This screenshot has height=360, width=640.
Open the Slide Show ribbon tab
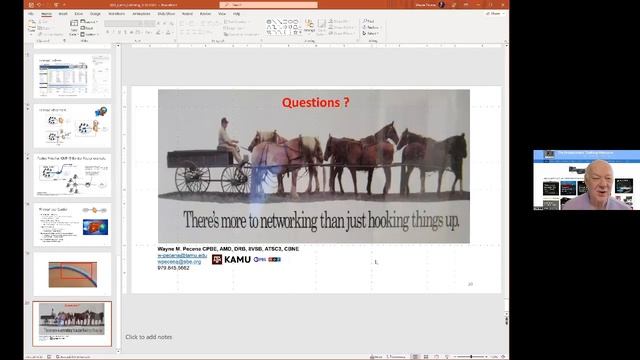point(166,14)
